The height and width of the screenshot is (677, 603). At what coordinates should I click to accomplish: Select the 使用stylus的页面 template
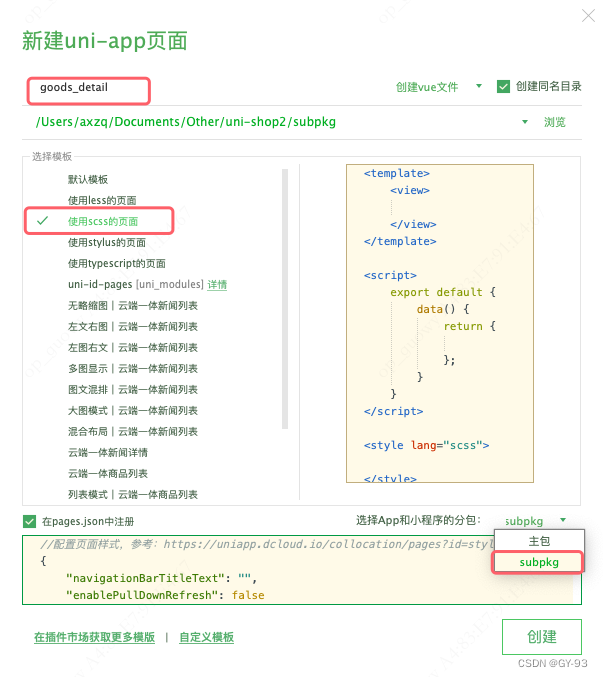[107, 243]
